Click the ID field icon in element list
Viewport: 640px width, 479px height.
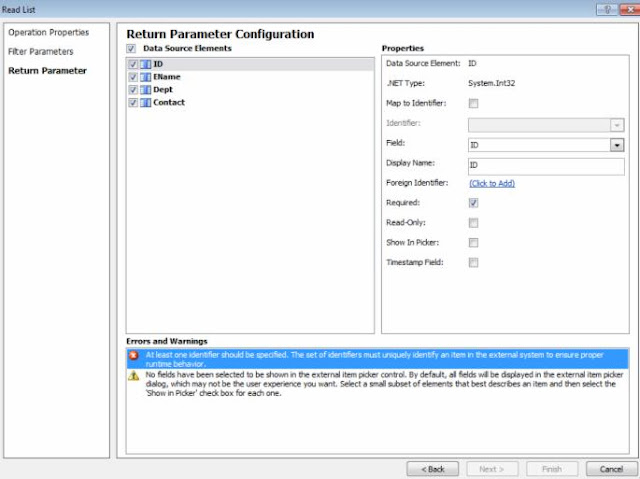coord(146,64)
